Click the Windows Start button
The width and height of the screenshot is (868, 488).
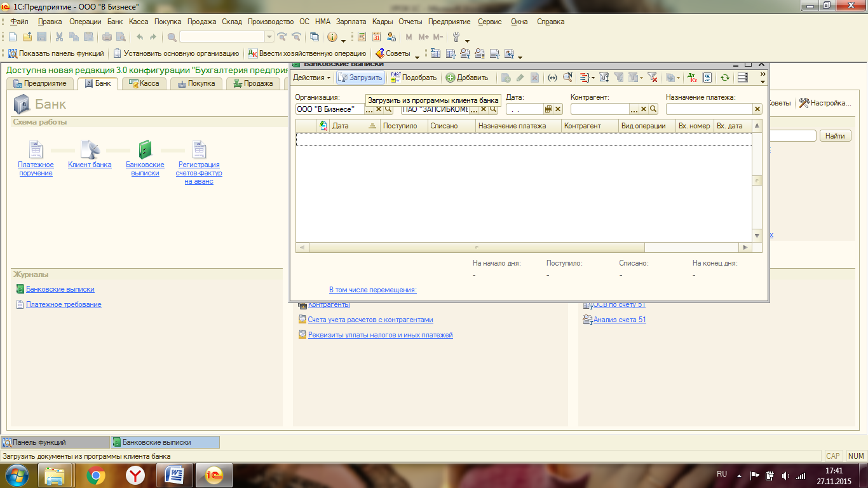(17, 475)
